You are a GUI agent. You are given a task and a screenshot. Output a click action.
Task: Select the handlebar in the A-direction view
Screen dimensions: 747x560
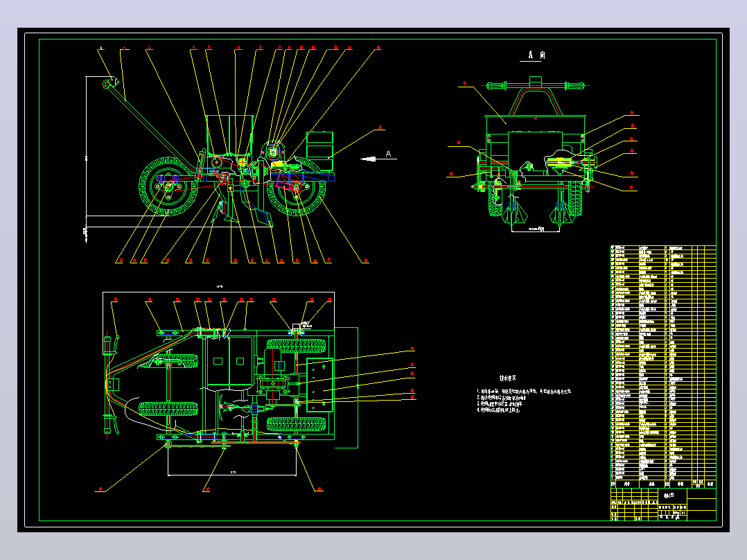tap(536, 86)
